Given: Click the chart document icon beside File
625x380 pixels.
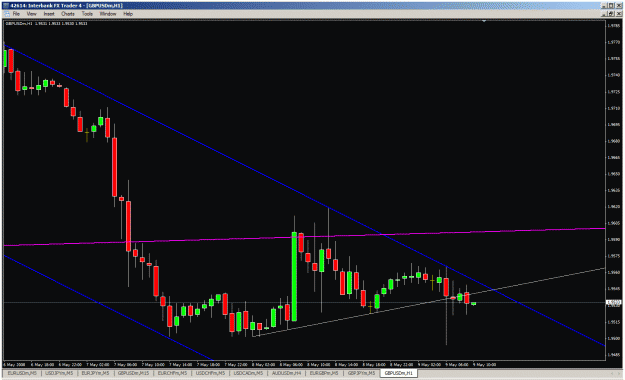Looking at the screenshot, I should pos(7,14).
